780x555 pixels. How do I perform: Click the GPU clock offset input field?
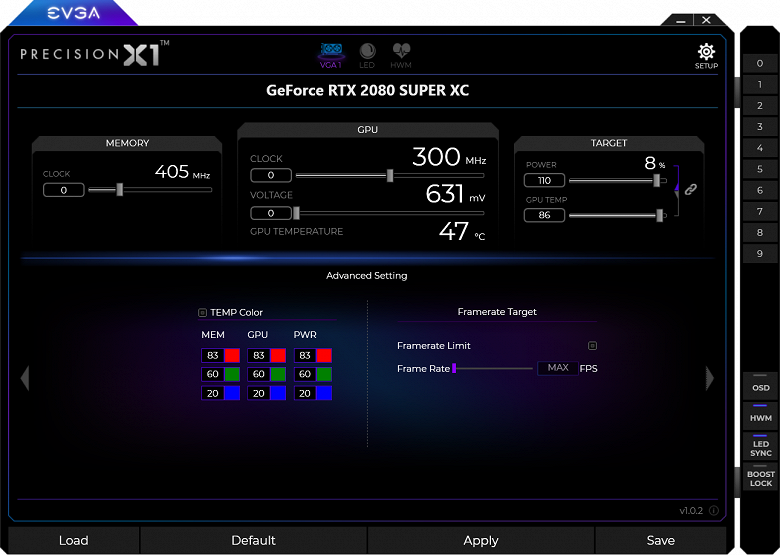[x=271, y=175]
